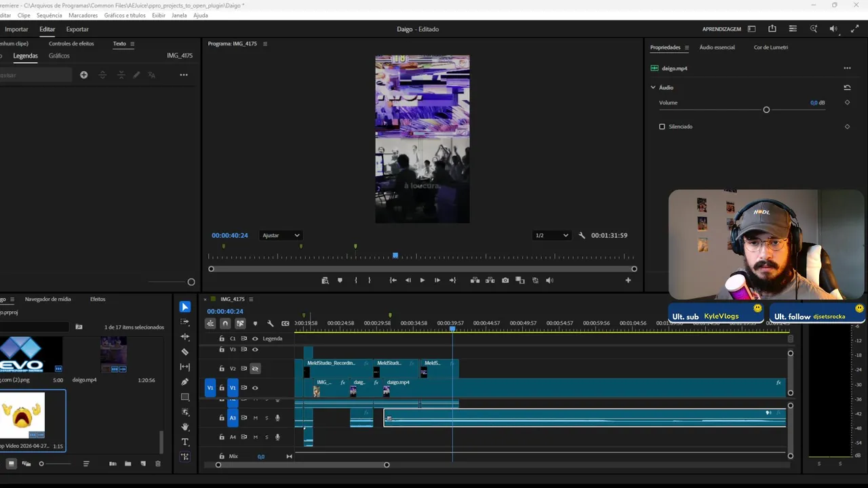Screen dimensions: 868x488
Task: Open the 1/2 playback resolution dropdown
Action: click(551, 235)
